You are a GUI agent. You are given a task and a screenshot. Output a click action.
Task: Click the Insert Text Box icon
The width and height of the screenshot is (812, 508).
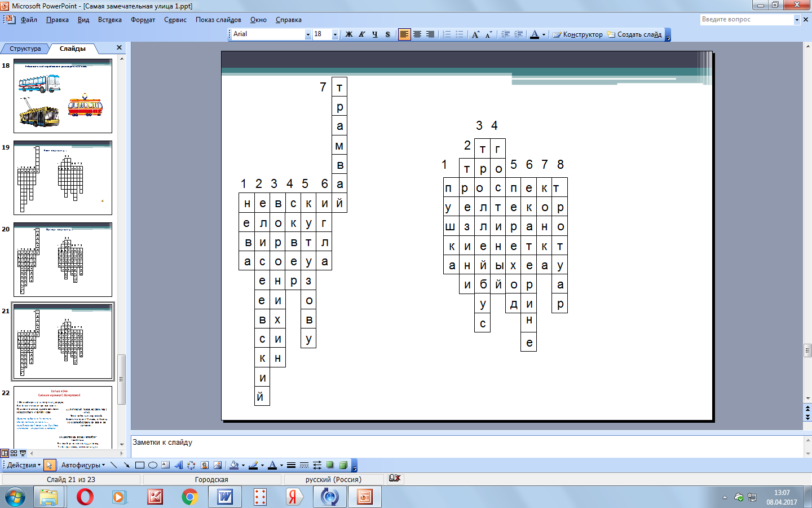point(165,465)
